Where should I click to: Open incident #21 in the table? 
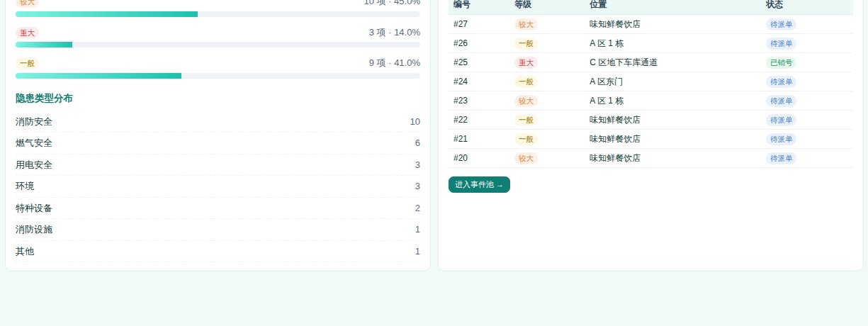[x=650, y=139]
